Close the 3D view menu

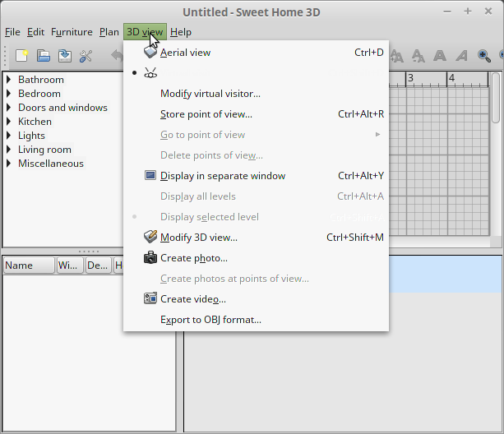click(x=145, y=32)
